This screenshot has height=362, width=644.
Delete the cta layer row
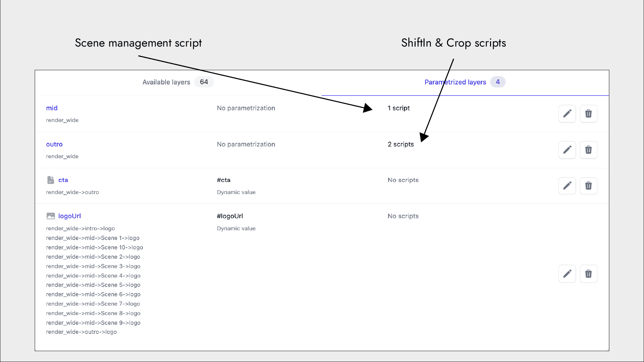click(x=588, y=186)
